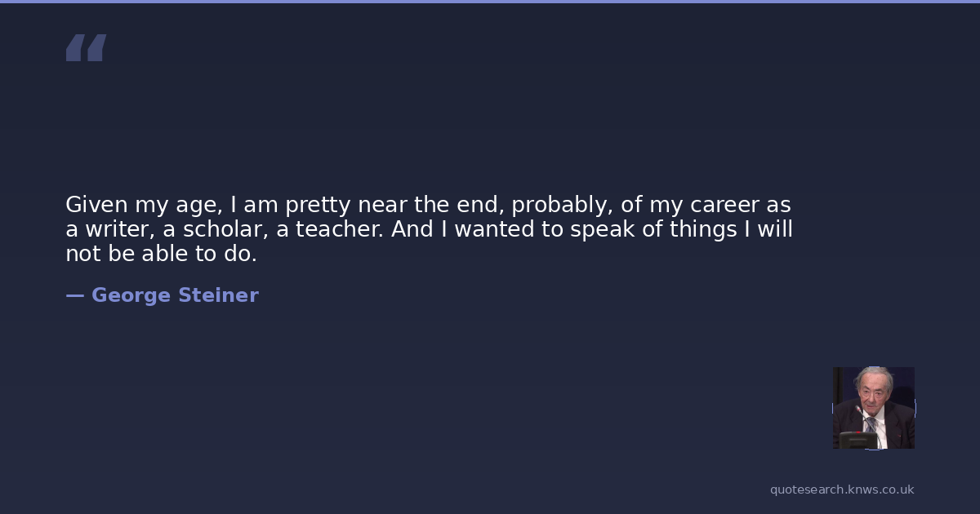Click the large opening quotation mark icon
Screen dimensions: 980x514
point(86,48)
